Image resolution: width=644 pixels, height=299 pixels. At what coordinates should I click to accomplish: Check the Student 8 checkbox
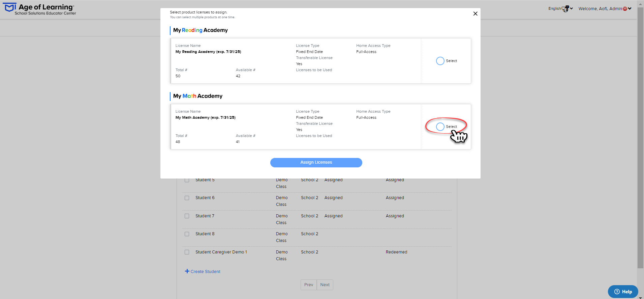pos(187,234)
